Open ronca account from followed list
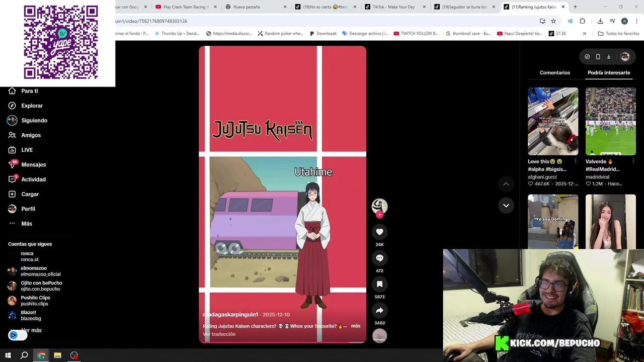Screen dimensions: 644x362 coord(29,256)
